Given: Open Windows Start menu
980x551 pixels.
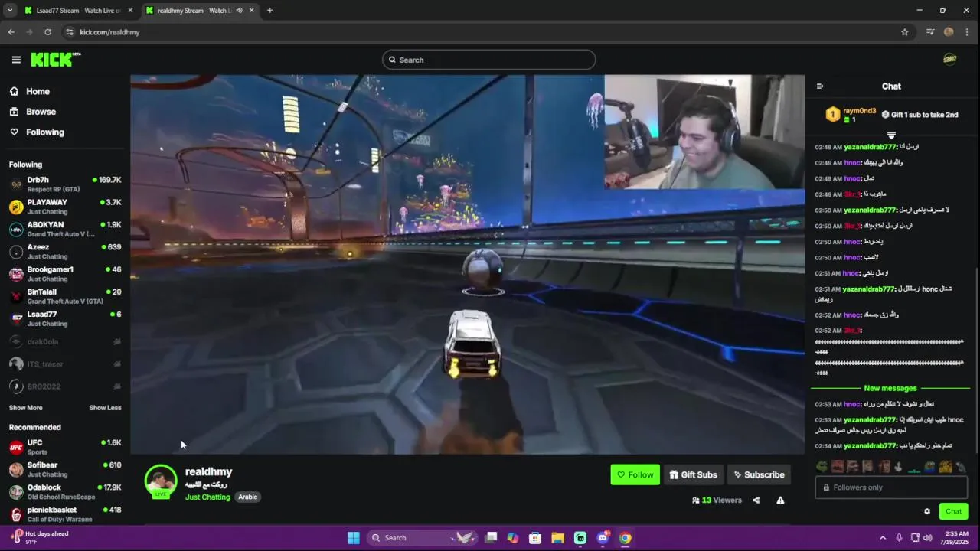Looking at the screenshot, I should coord(354,538).
